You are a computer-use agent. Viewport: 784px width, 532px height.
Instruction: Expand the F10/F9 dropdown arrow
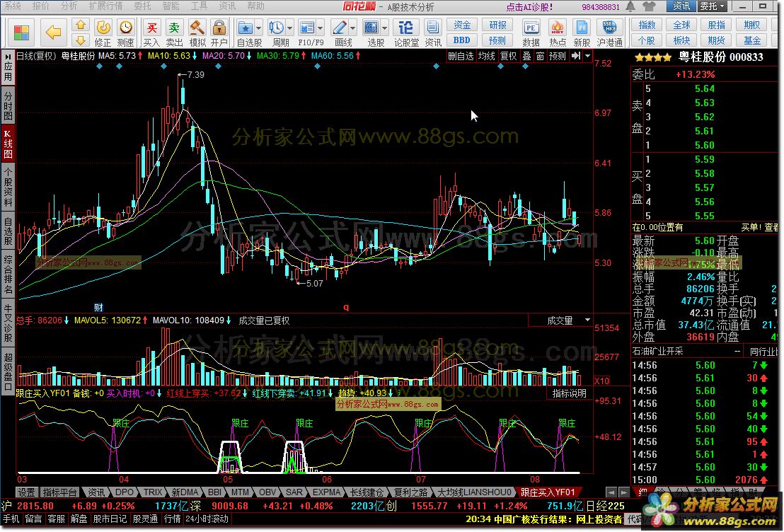coord(320,28)
